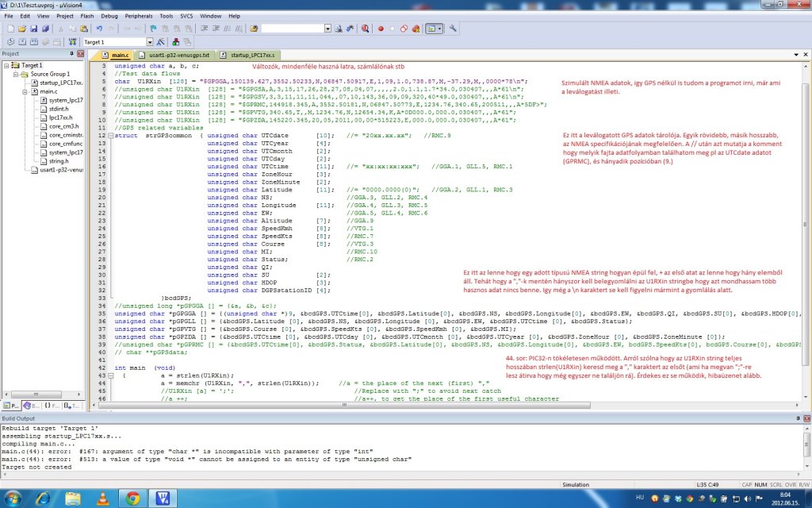
Task: Click the Paste icon in toolbar
Action: 84,29
